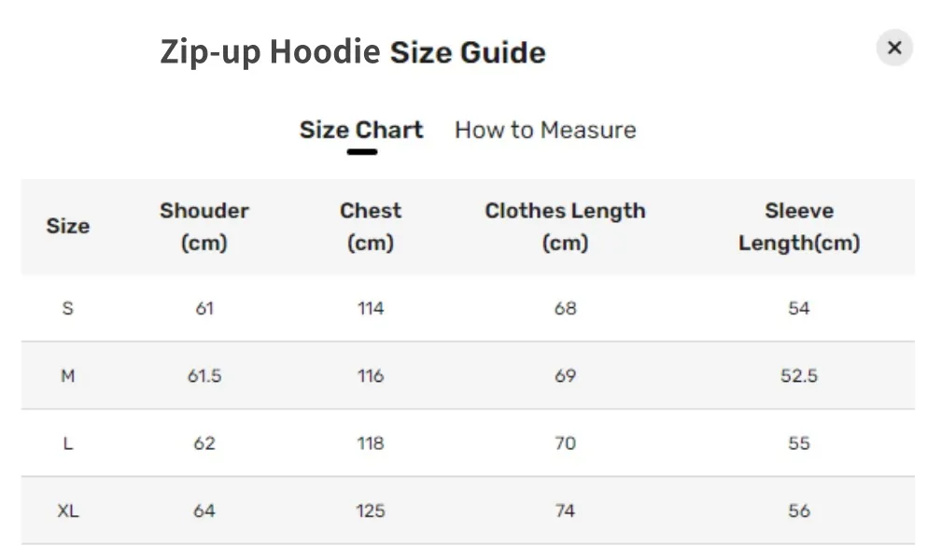Select the M size row label
927x560 pixels.
tap(68, 375)
